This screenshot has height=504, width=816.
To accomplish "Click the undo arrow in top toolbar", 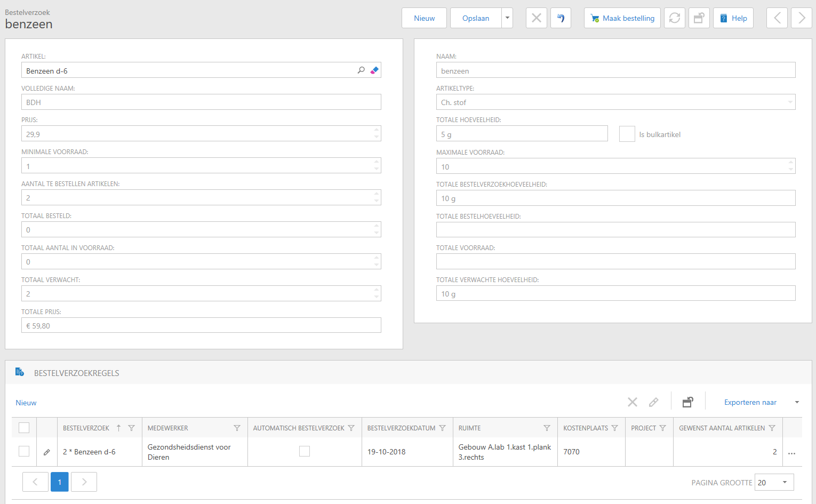I will [561, 18].
